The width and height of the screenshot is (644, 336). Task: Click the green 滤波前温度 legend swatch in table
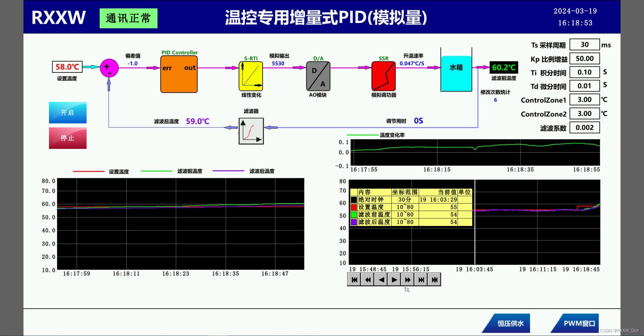[354, 215]
